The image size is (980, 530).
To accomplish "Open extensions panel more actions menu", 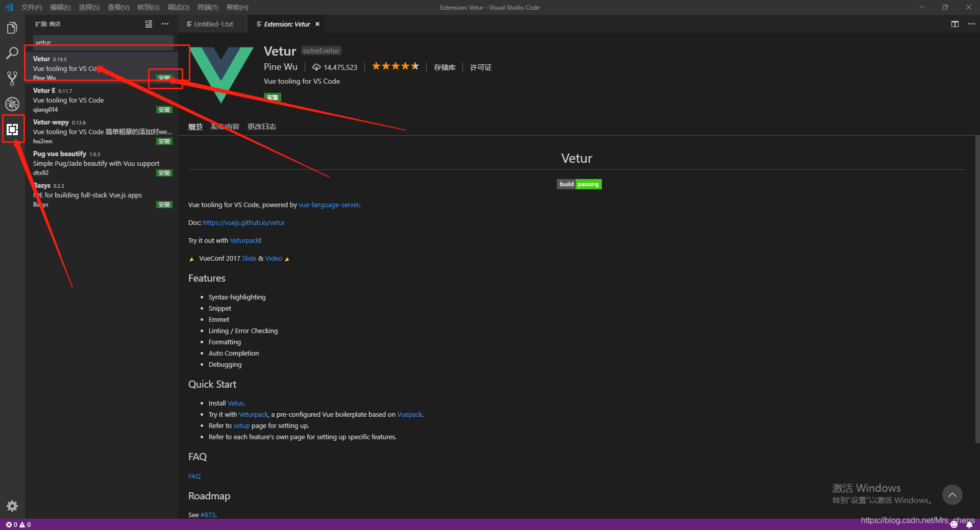I will pyautogui.click(x=165, y=24).
